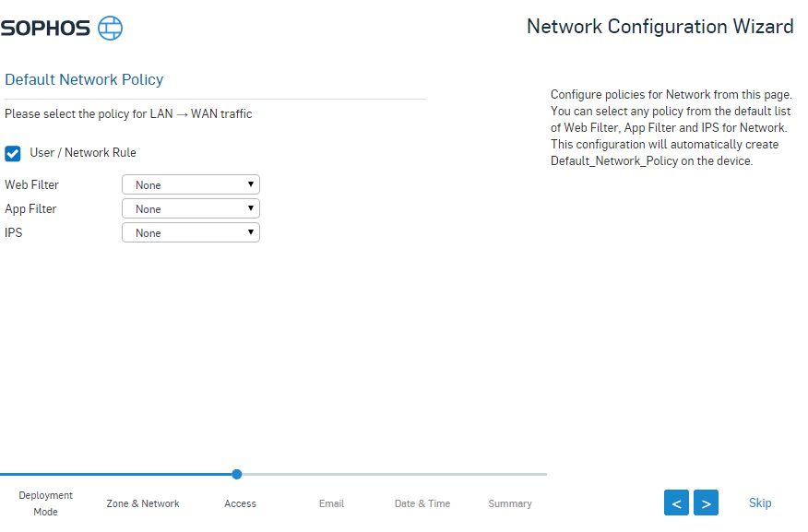
Task: Click the Sophos globe logo icon
Action: click(110, 28)
